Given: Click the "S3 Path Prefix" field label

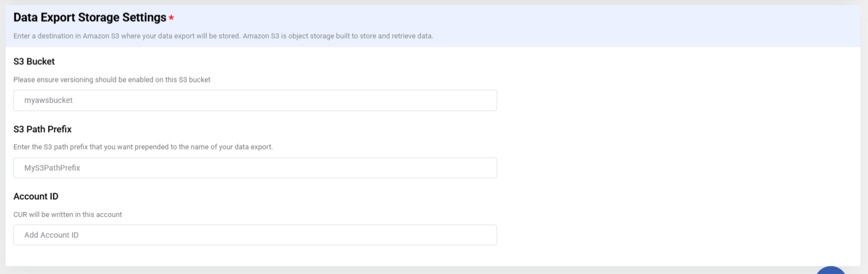Looking at the screenshot, I should point(43,129).
